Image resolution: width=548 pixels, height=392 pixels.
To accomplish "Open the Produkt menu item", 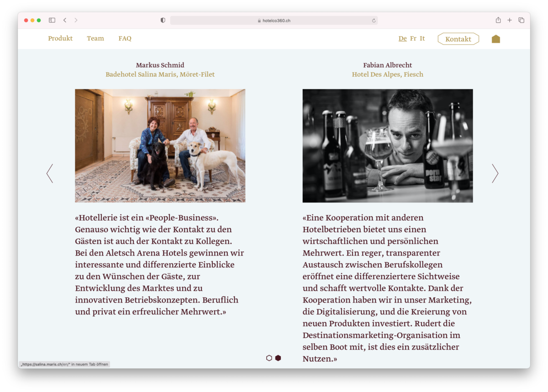I will (60, 38).
